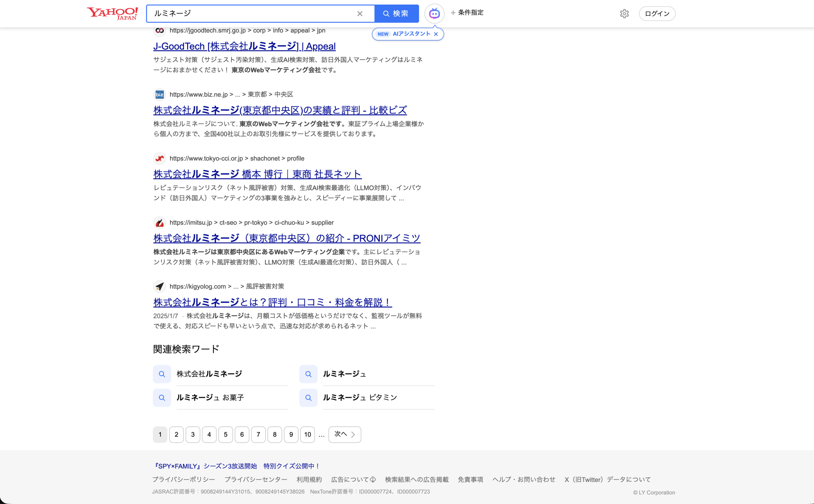This screenshot has height=504, width=814.
Task: Dismiss the AIアシスタント badge with its X
Action: (436, 34)
